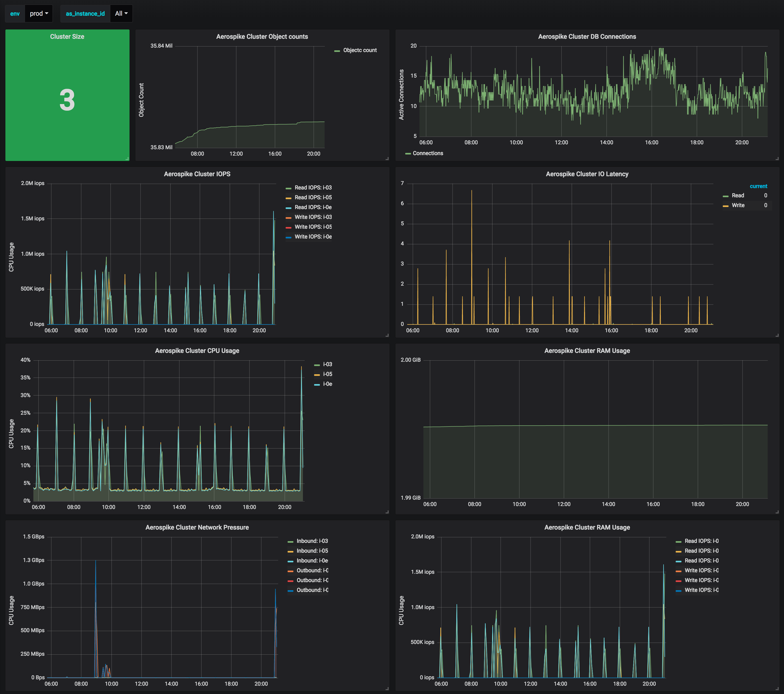This screenshot has width=784, height=694.
Task: Click cyan color icon beside i-0e CPU legend
Action: point(317,384)
